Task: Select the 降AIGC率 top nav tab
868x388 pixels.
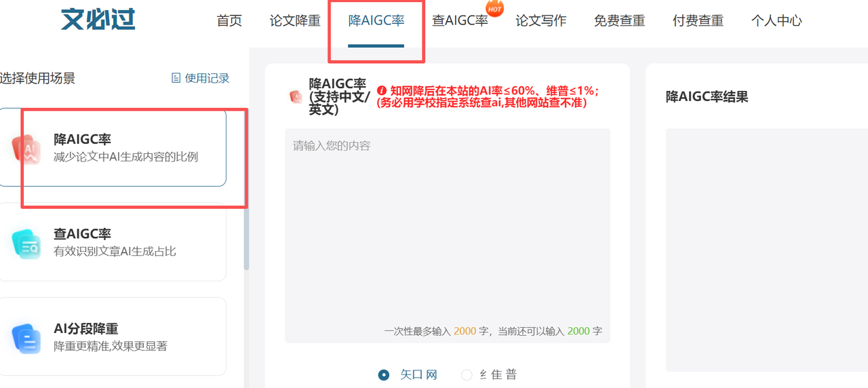Action: (376, 21)
